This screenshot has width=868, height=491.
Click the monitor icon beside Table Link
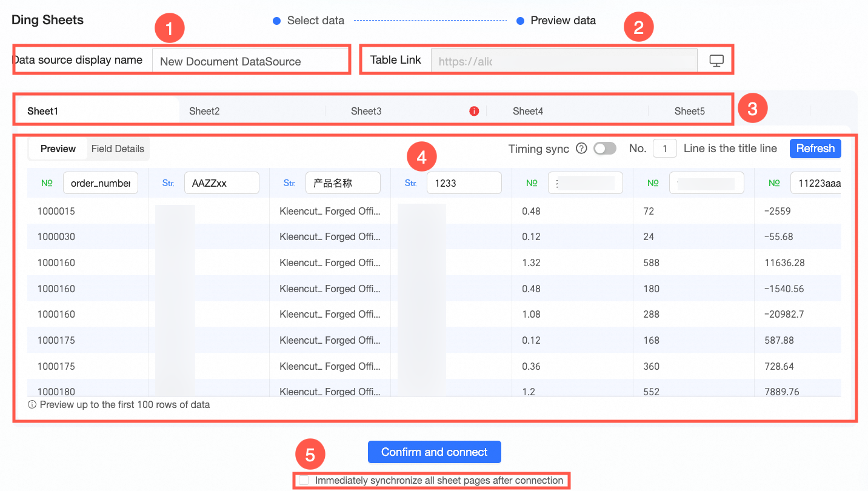click(x=716, y=61)
